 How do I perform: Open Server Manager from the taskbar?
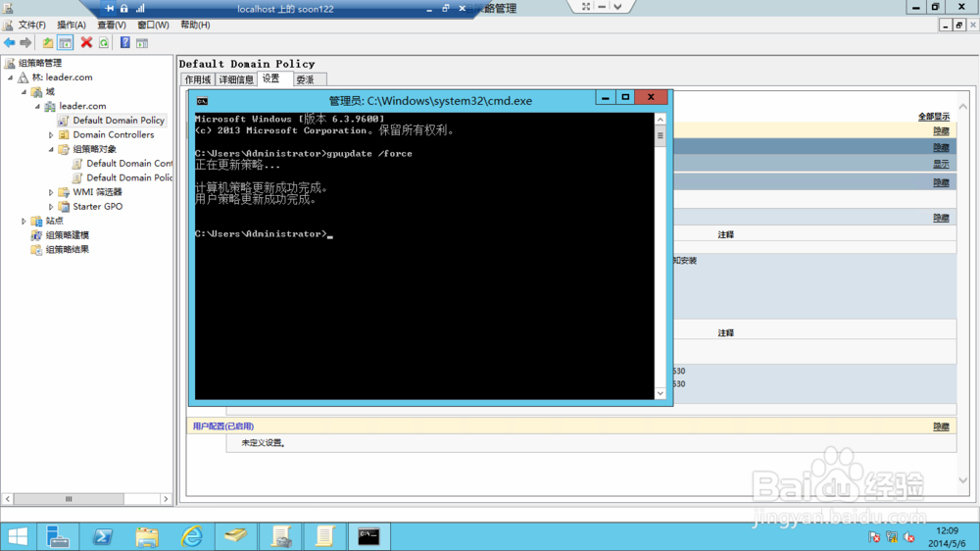pyautogui.click(x=58, y=536)
